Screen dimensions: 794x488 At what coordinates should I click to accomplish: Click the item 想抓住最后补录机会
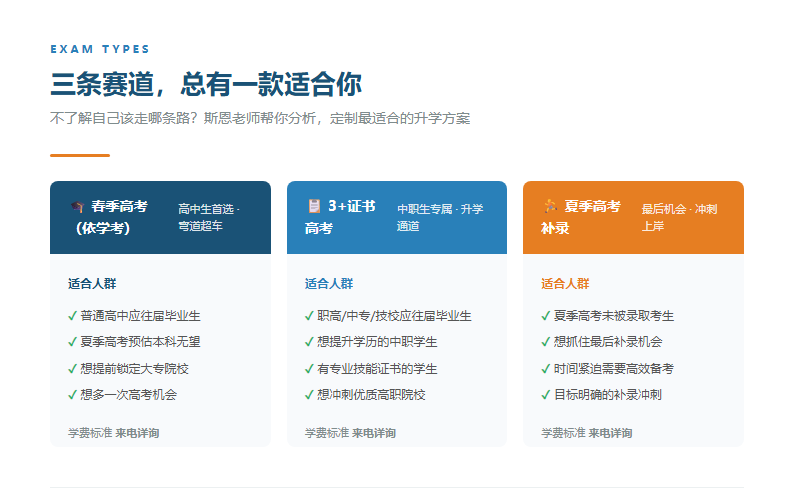point(608,342)
